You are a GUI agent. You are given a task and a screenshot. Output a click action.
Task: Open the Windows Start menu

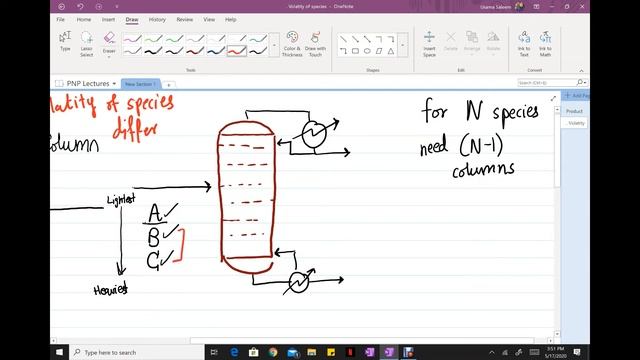click(x=60, y=352)
